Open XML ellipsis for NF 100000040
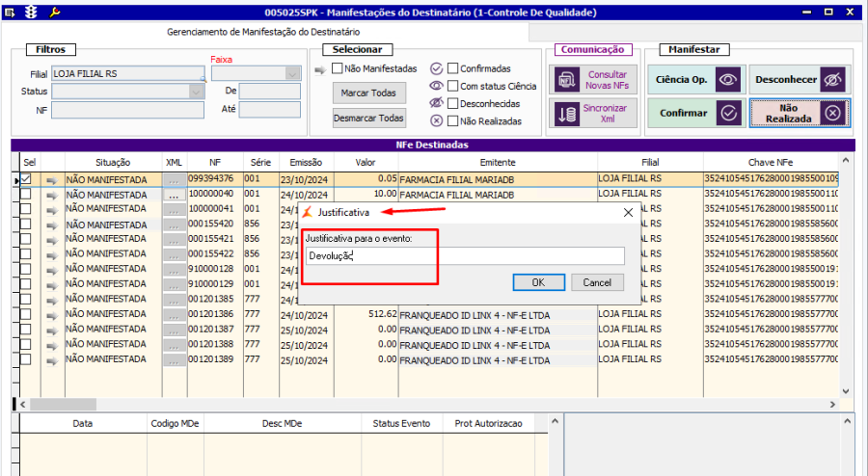 pos(175,196)
